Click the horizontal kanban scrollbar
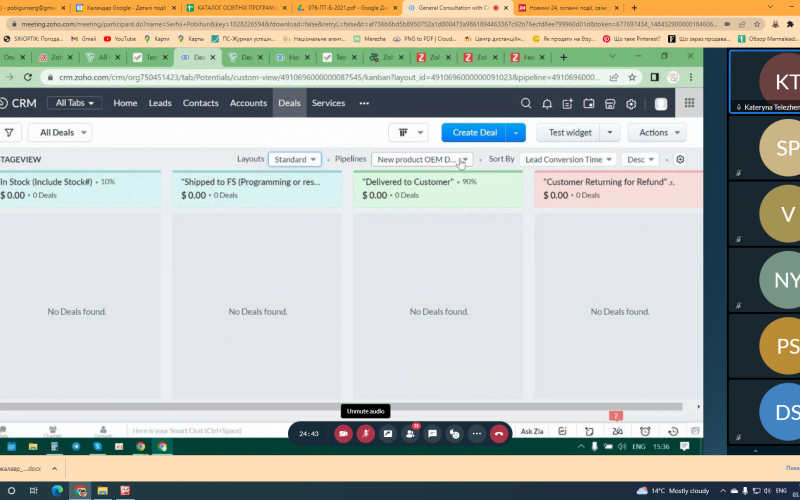 tap(341, 407)
